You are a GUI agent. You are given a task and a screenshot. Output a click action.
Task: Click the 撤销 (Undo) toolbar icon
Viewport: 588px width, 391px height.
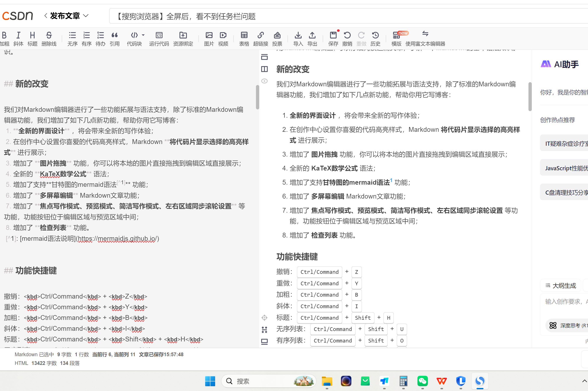(347, 39)
